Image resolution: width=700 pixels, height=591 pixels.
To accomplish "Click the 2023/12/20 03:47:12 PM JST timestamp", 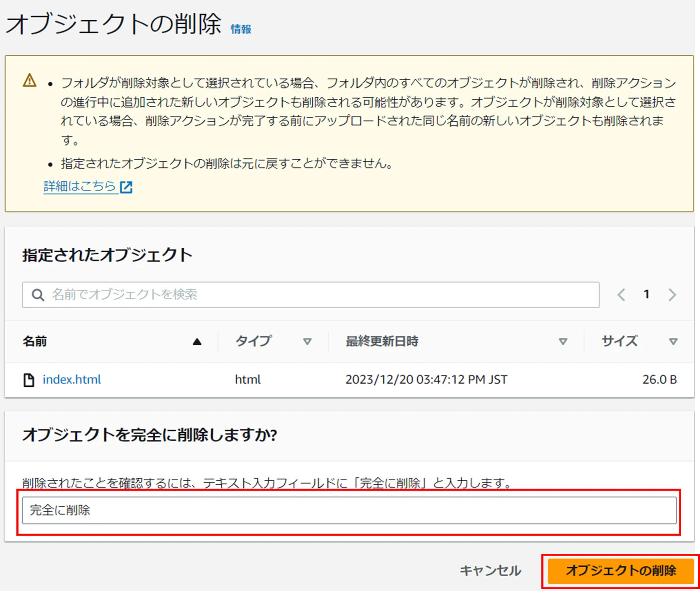I will (x=426, y=379).
